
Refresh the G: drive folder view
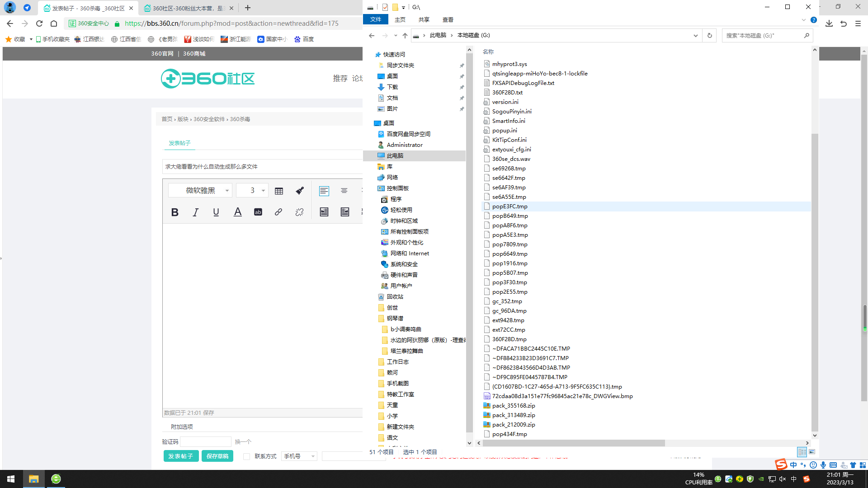710,35
